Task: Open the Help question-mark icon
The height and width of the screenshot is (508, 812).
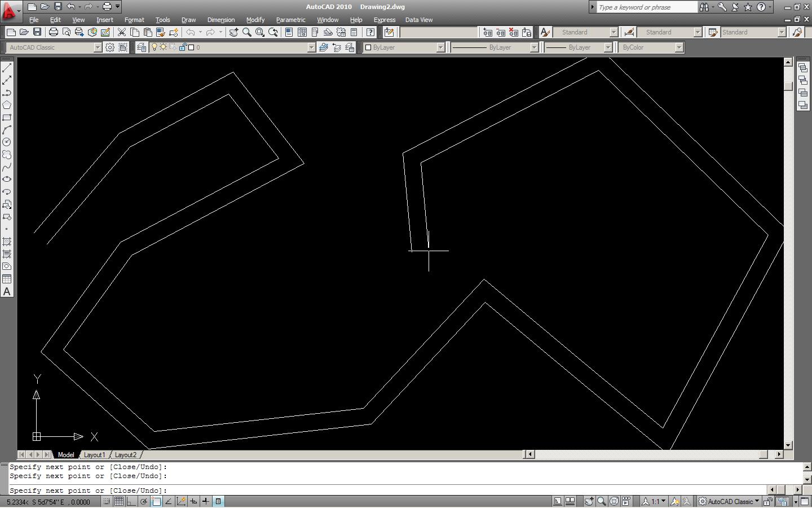Action: pos(369,32)
